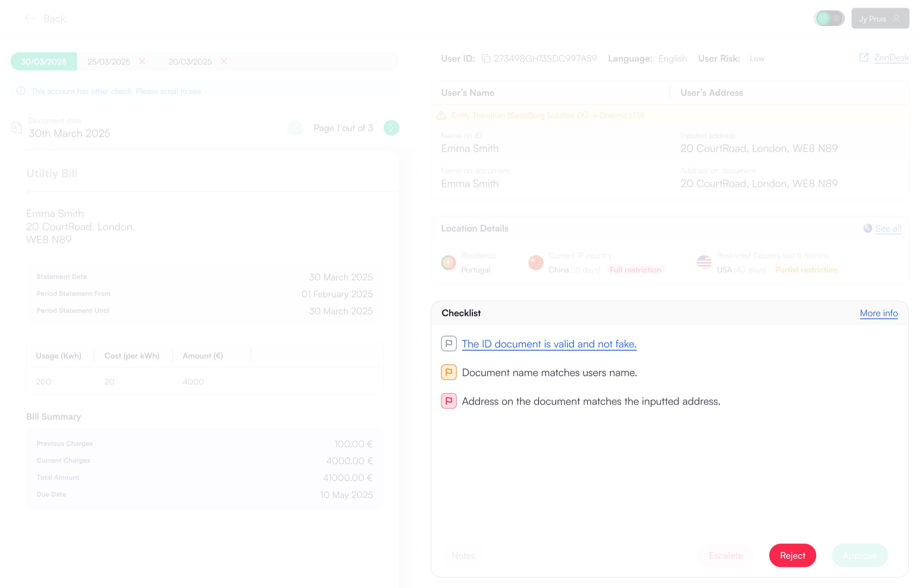Screen dimensions: 920x588
Task: Go back using the Back arrow
Action: [30, 18]
